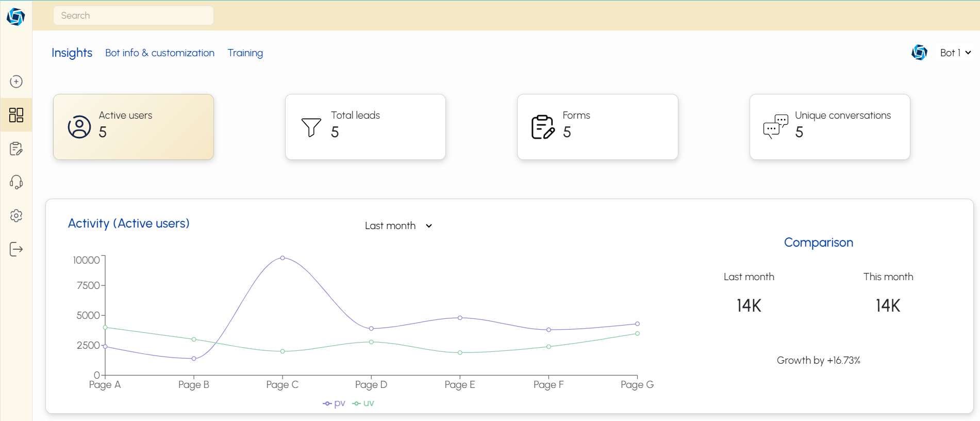Open the Last month period dropdown
This screenshot has height=421, width=980.
pos(398,226)
